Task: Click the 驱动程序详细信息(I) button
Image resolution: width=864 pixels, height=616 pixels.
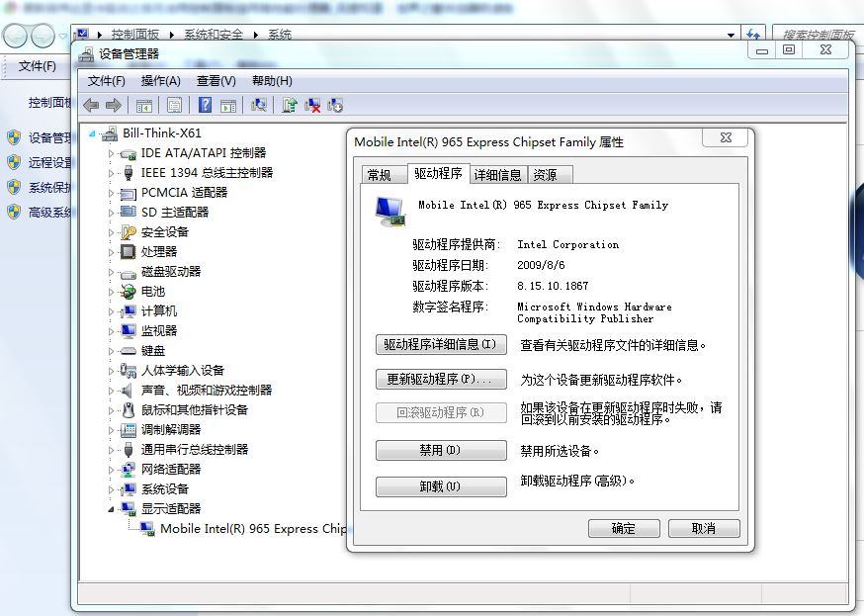Action: click(441, 345)
